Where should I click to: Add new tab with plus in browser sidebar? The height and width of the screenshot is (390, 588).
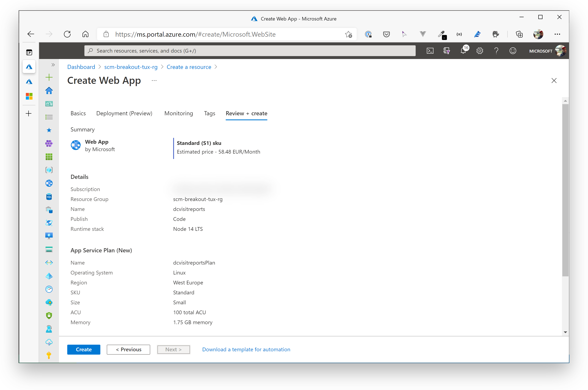click(x=29, y=113)
